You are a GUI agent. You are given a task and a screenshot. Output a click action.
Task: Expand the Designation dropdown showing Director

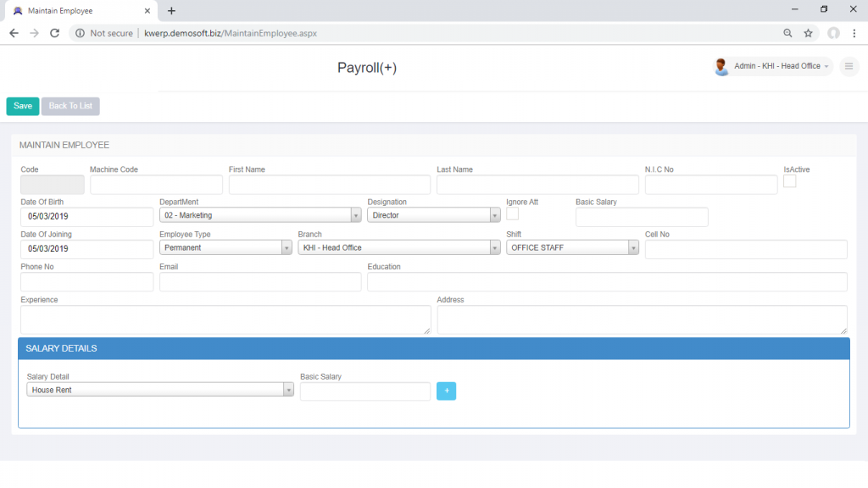[x=494, y=214]
